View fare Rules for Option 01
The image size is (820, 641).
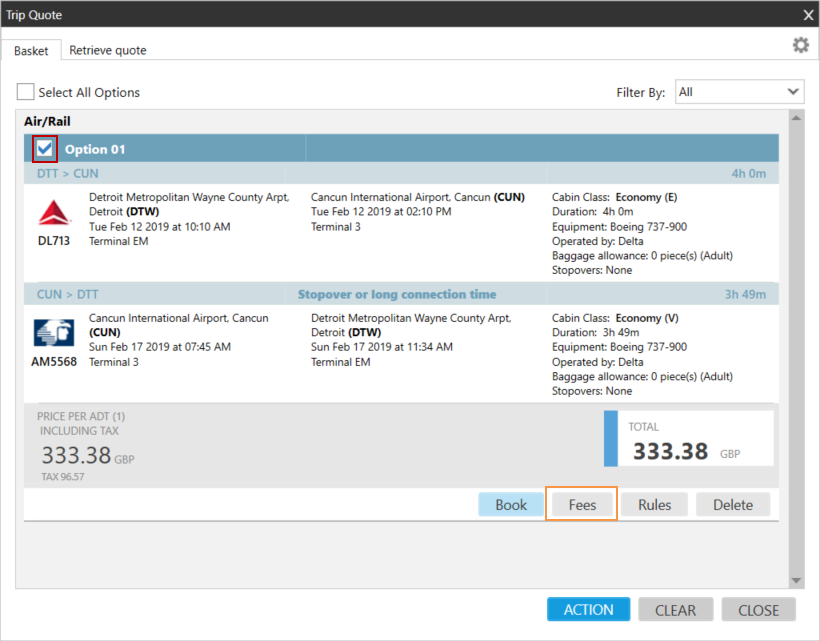(654, 505)
